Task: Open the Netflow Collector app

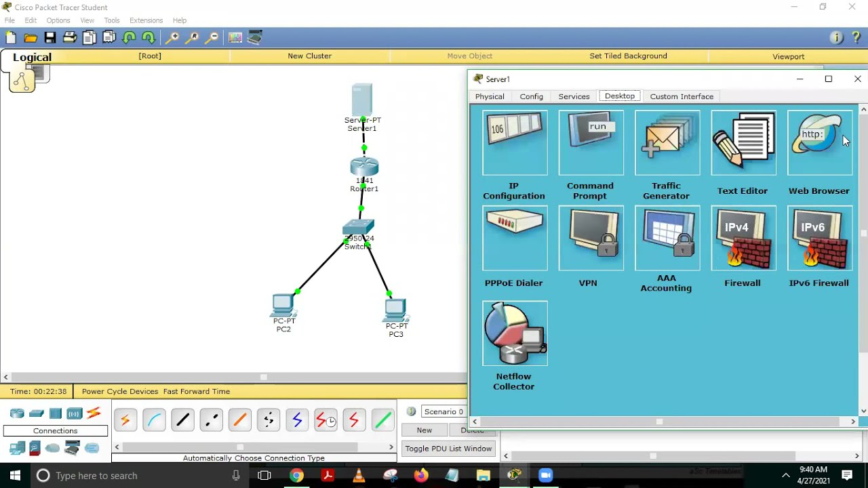Action: click(515, 333)
